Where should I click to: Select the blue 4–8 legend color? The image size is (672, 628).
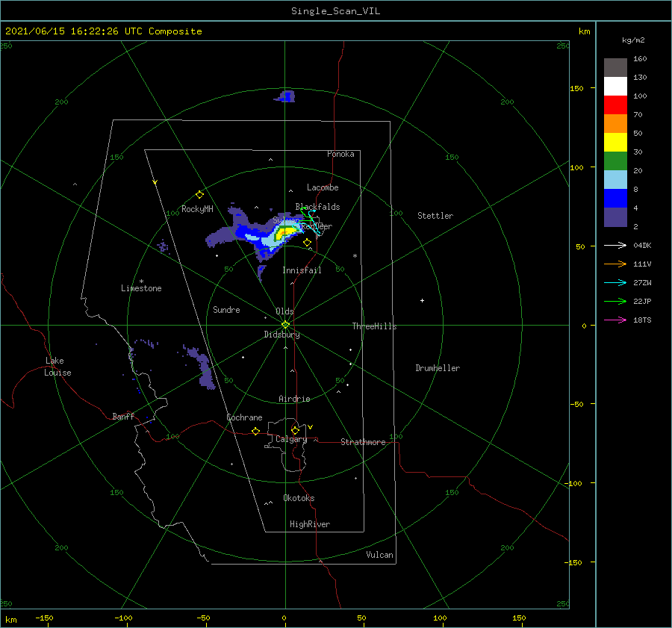pyautogui.click(x=615, y=198)
